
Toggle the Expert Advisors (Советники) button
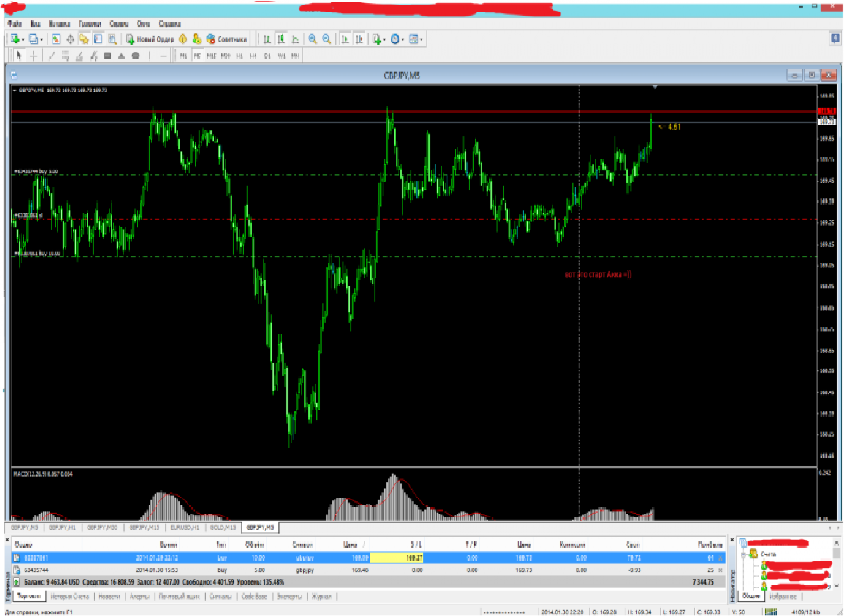coord(227,39)
